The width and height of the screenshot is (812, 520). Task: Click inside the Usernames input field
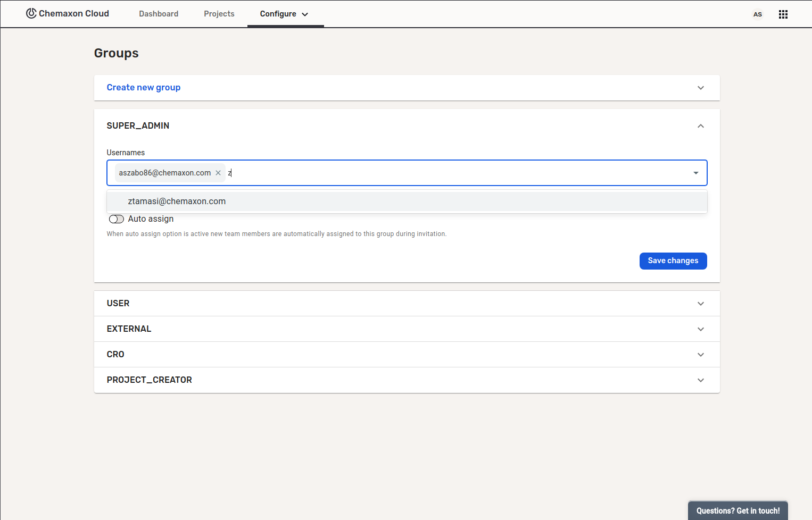[452, 173]
